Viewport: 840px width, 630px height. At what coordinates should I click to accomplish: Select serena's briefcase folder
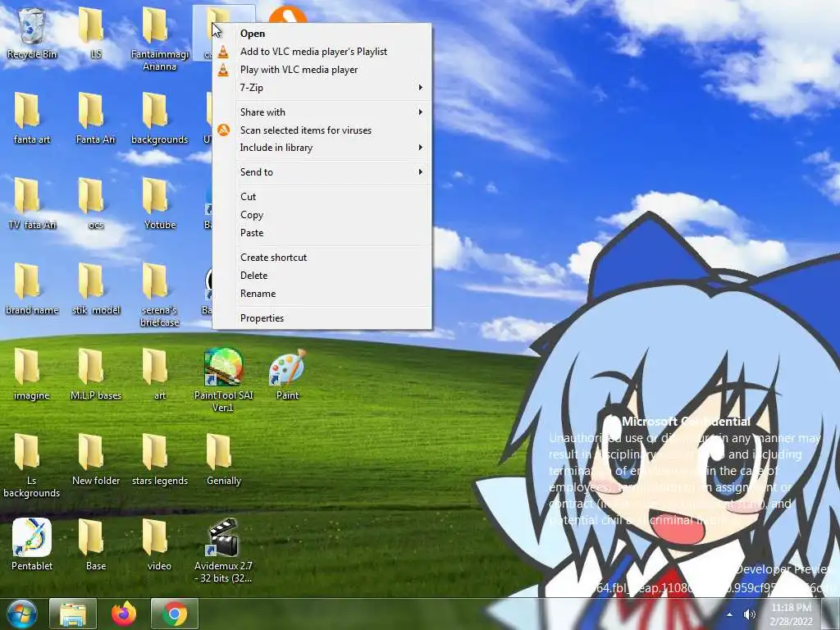(x=160, y=294)
